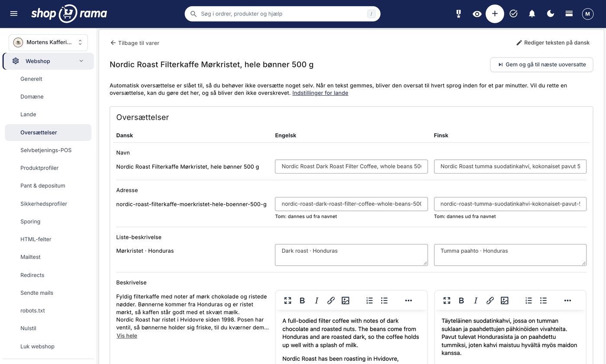606x364 pixels.
Task: Insert image in the English description editor
Action: click(x=345, y=300)
